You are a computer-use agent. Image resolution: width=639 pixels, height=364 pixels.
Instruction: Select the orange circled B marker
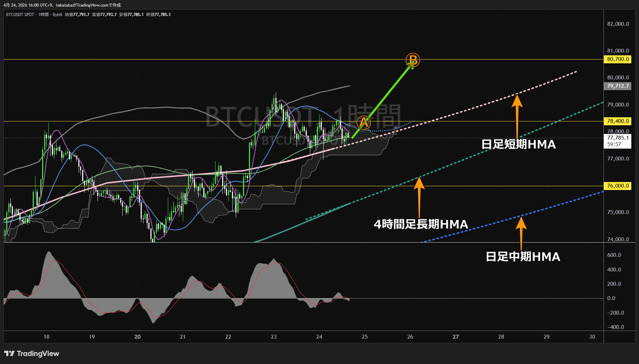(413, 60)
